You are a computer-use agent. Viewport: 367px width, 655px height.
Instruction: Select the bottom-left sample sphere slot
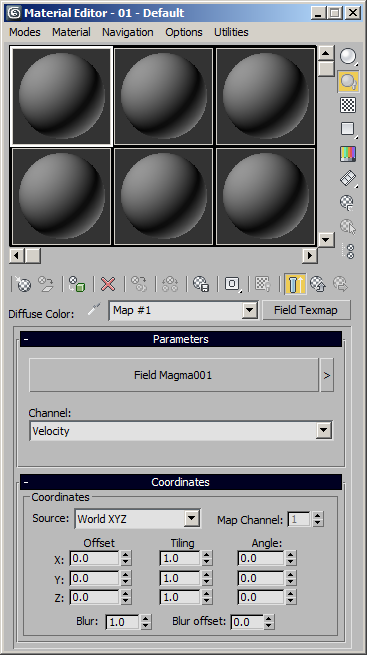[61, 196]
